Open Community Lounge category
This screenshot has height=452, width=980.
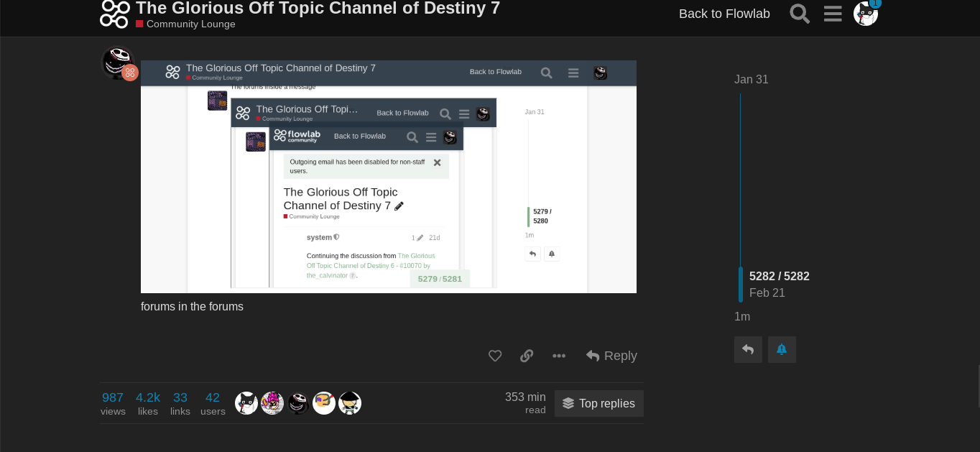click(x=190, y=24)
